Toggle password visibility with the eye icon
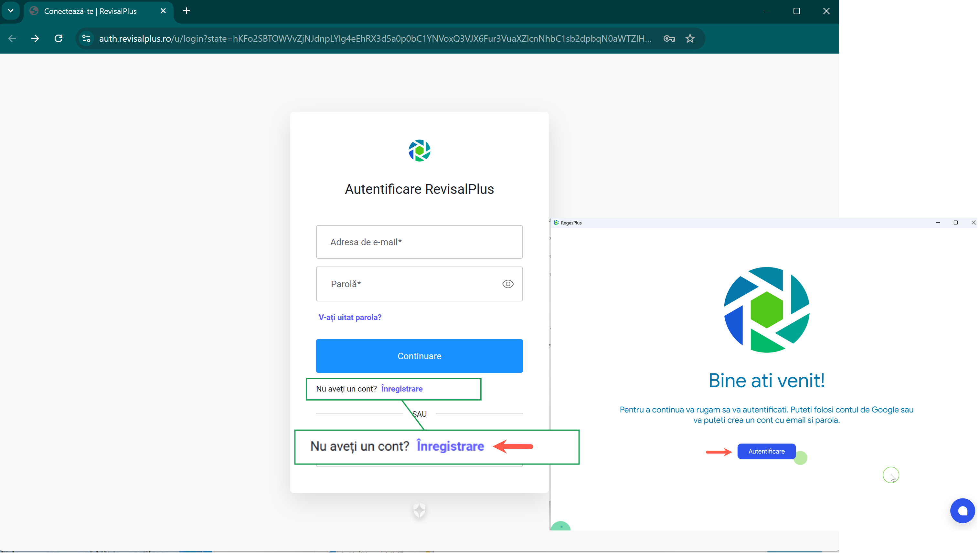The height and width of the screenshot is (555, 980). coord(508,284)
